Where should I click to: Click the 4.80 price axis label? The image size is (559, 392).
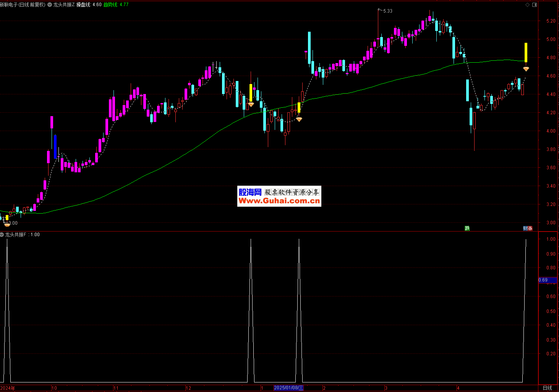point(551,58)
